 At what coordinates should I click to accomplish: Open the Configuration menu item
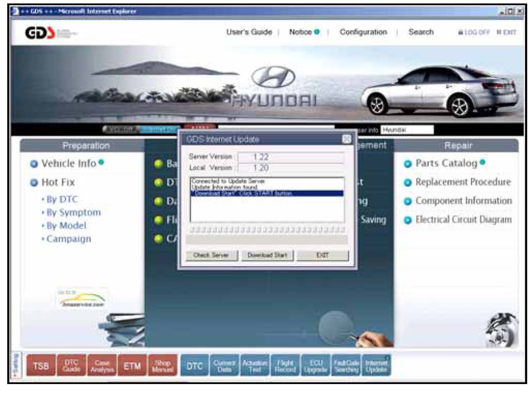[363, 32]
